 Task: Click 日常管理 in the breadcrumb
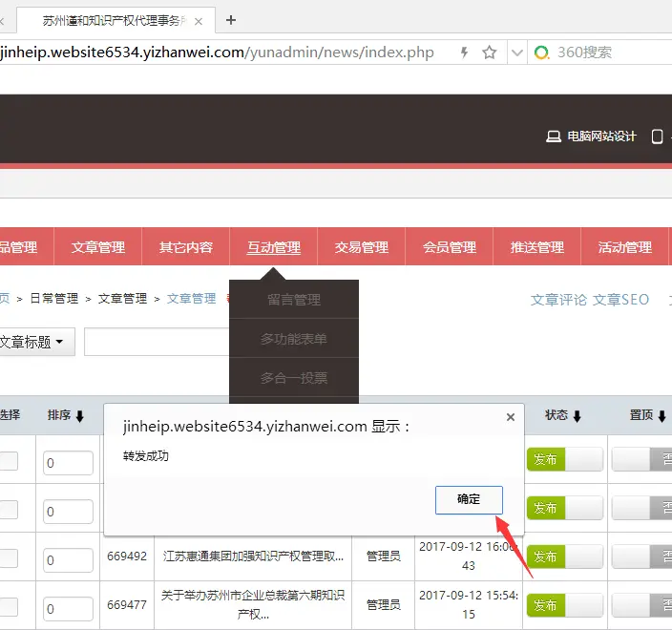coord(54,298)
